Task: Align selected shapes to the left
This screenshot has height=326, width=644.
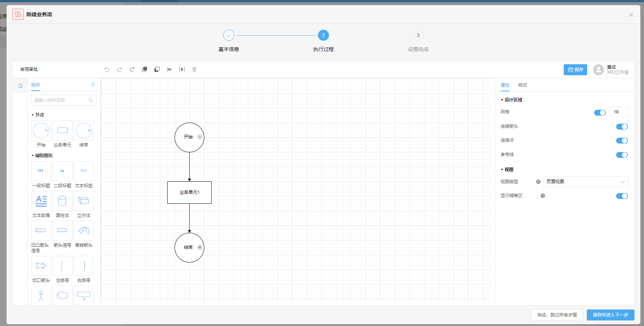Action: tap(169, 69)
